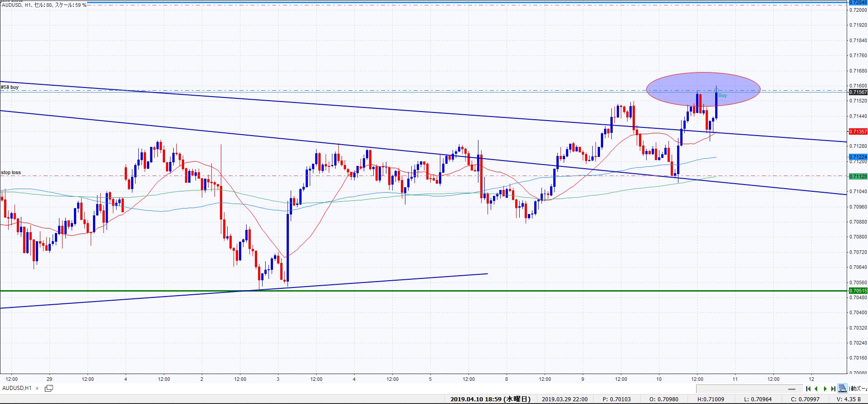This screenshot has height=404, width=868.
Task: Click the #53 buy order line label
Action: 10,87
